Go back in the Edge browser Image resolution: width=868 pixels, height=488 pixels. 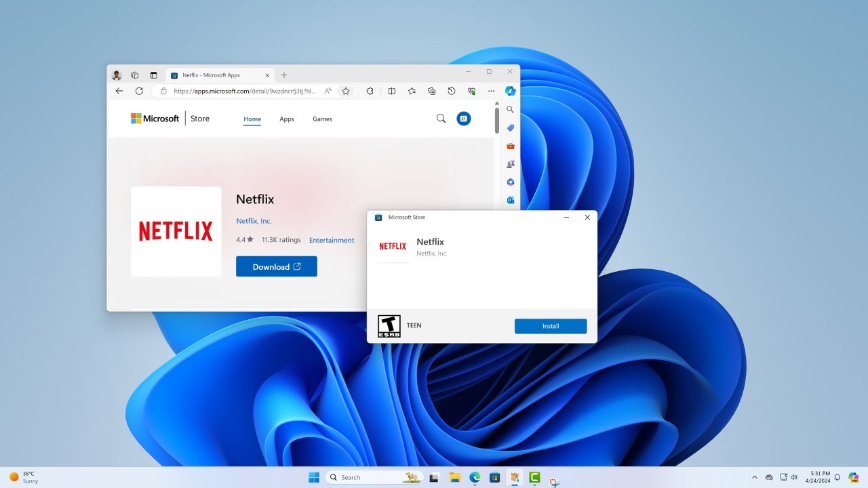[119, 91]
